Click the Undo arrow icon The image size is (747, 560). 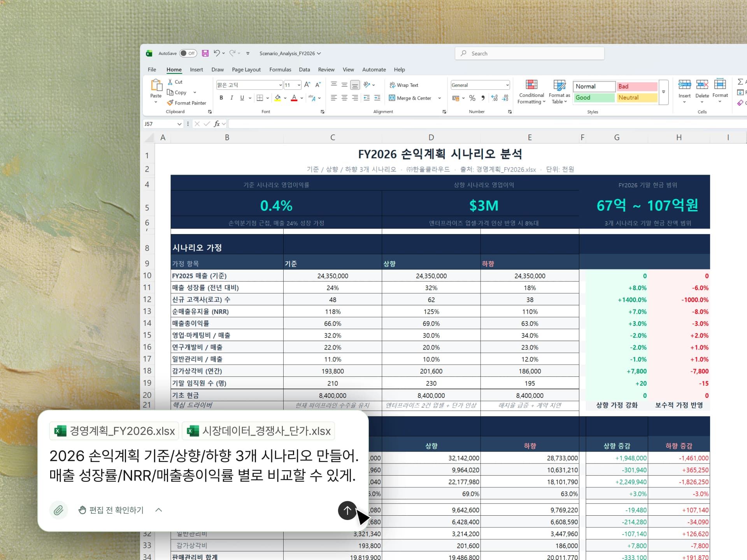pyautogui.click(x=217, y=53)
